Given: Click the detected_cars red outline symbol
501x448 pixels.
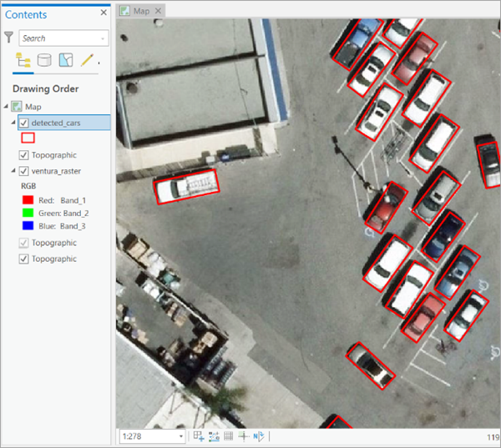Looking at the screenshot, I should click(28, 138).
